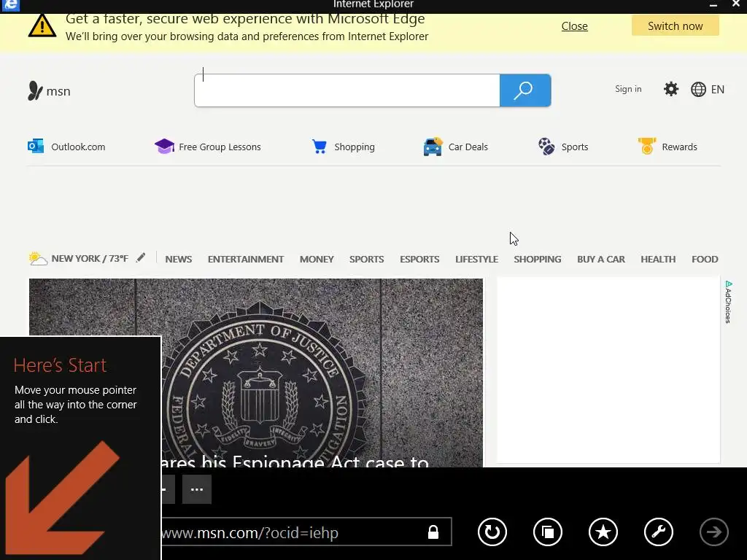747x560 pixels.
Task: Click in the MSN search input field
Action: click(347, 90)
